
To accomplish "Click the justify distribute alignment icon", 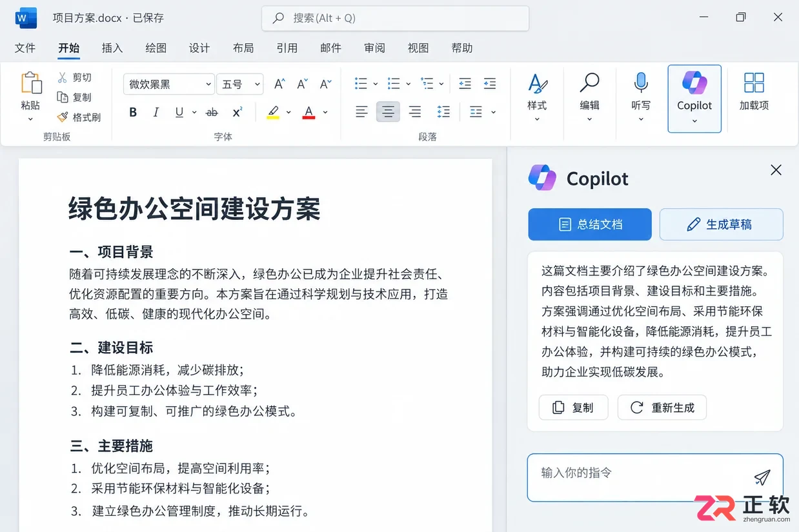I will [x=476, y=112].
